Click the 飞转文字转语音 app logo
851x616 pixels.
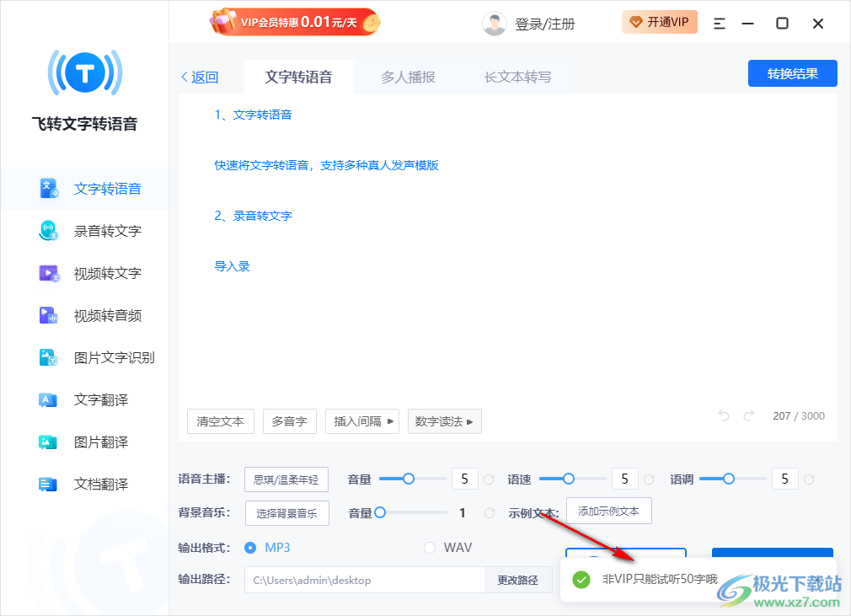(x=84, y=72)
